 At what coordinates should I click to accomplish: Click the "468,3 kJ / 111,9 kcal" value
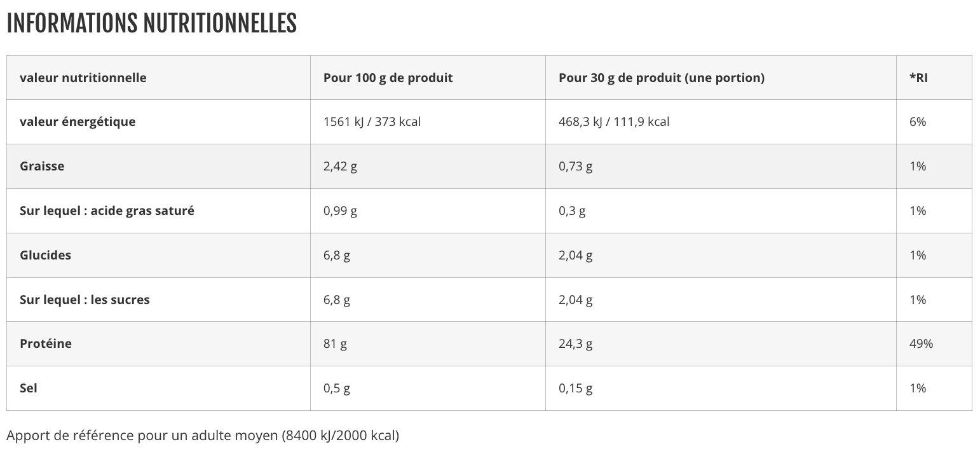click(614, 121)
